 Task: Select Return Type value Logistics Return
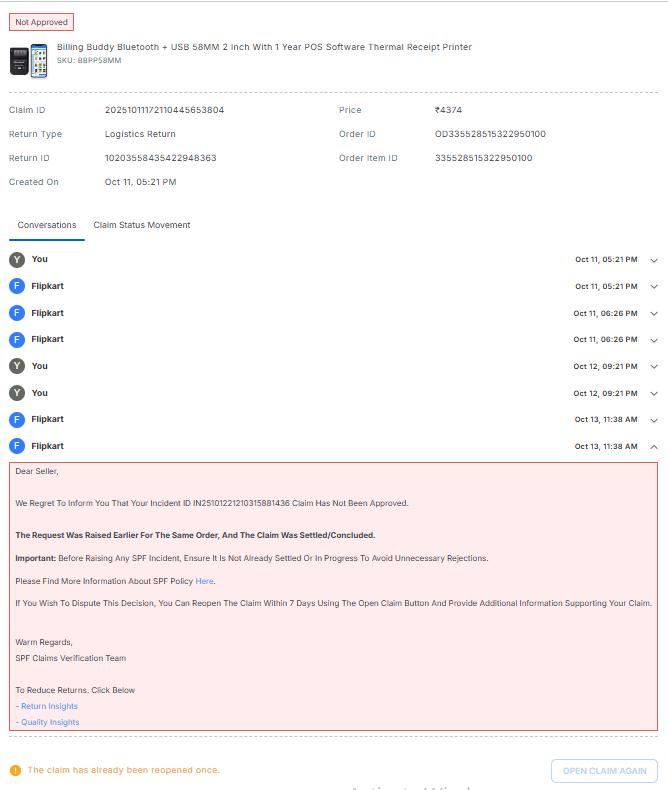click(140, 134)
